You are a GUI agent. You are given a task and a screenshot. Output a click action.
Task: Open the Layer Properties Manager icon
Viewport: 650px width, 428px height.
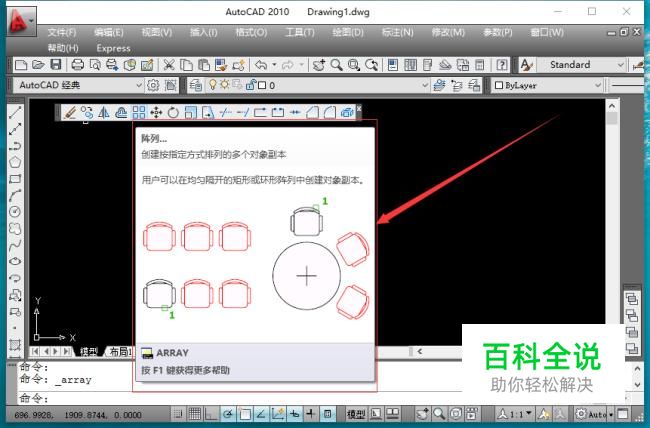click(x=196, y=85)
